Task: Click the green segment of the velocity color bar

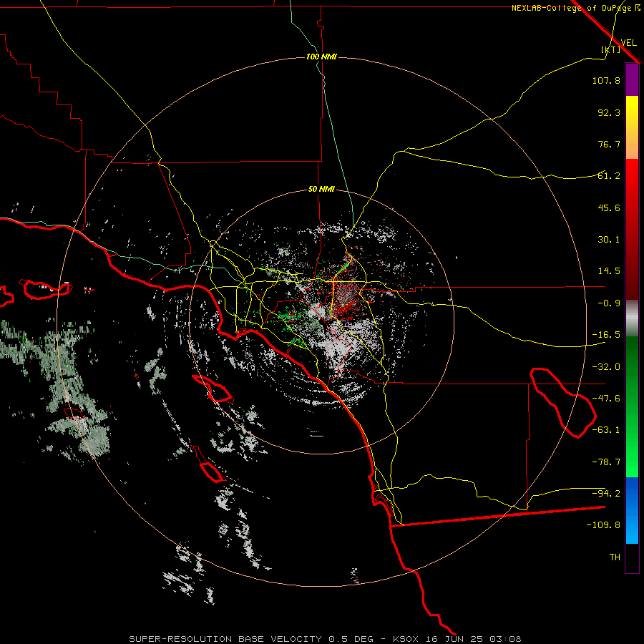Action: point(632,406)
